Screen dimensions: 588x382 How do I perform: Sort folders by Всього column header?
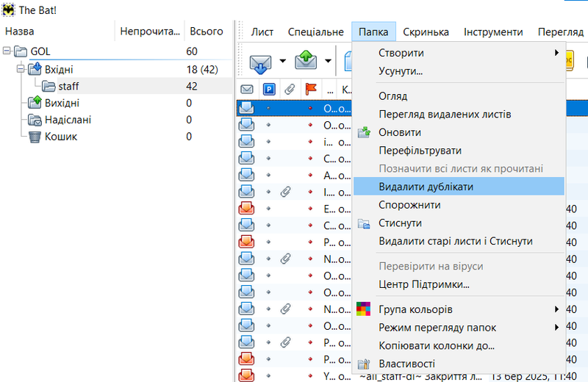pos(207,32)
